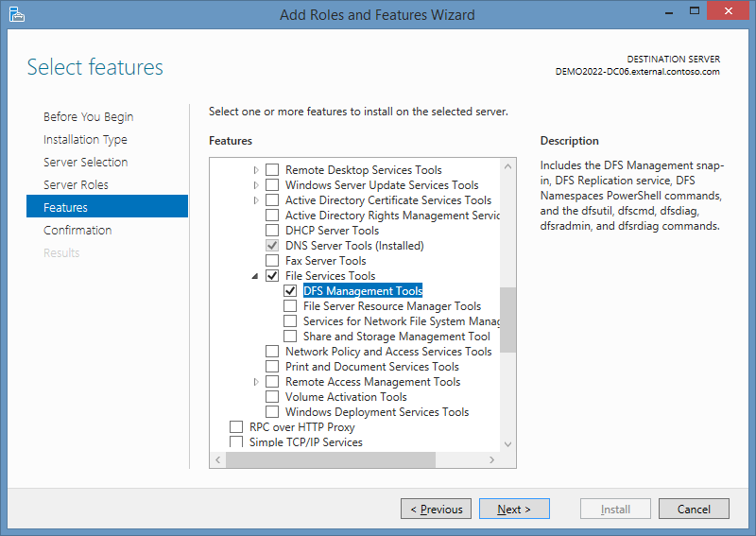
Task: Click the Next button
Action: coord(514,509)
